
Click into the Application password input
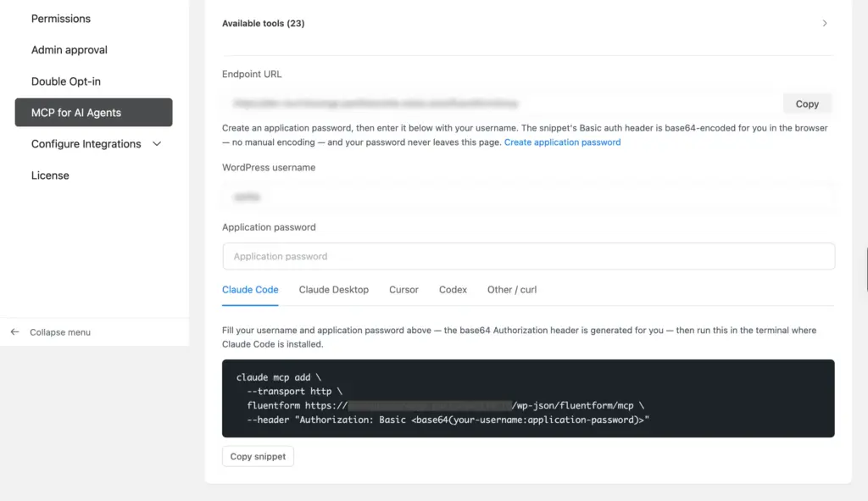(x=529, y=256)
